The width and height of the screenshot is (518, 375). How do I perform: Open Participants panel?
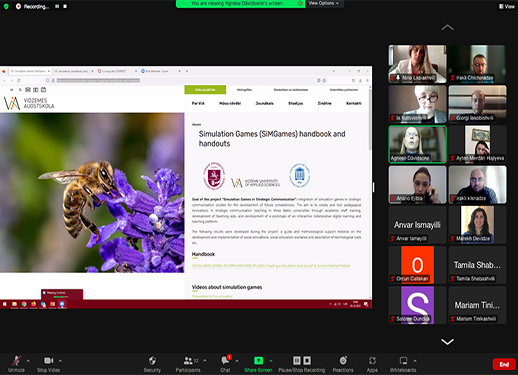[x=188, y=364]
